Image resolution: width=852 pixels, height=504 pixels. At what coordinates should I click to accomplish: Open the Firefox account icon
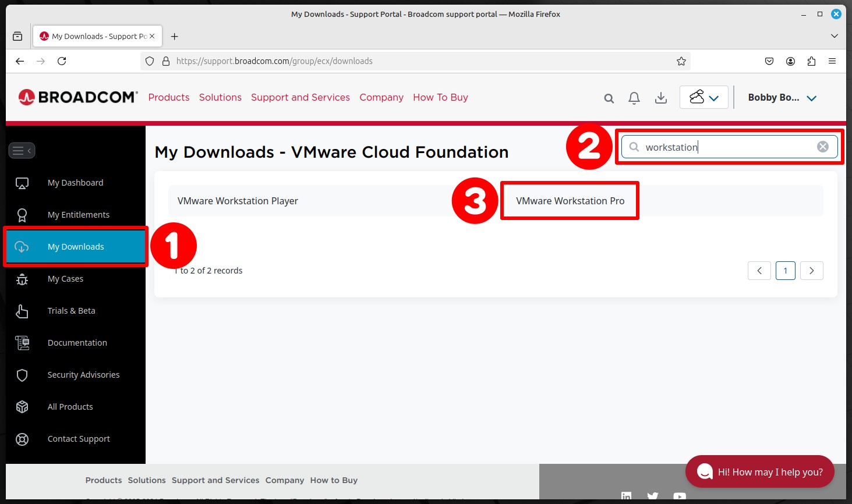(790, 61)
